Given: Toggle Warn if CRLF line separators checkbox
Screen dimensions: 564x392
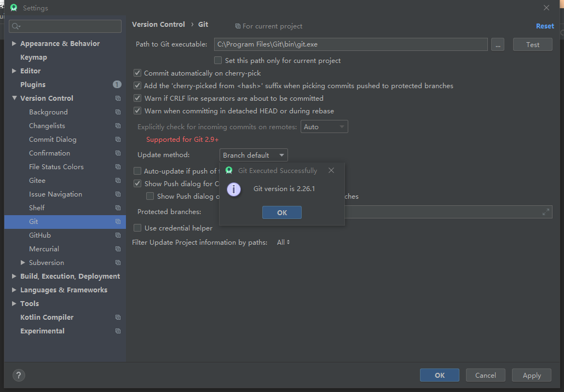Looking at the screenshot, I should (x=137, y=98).
